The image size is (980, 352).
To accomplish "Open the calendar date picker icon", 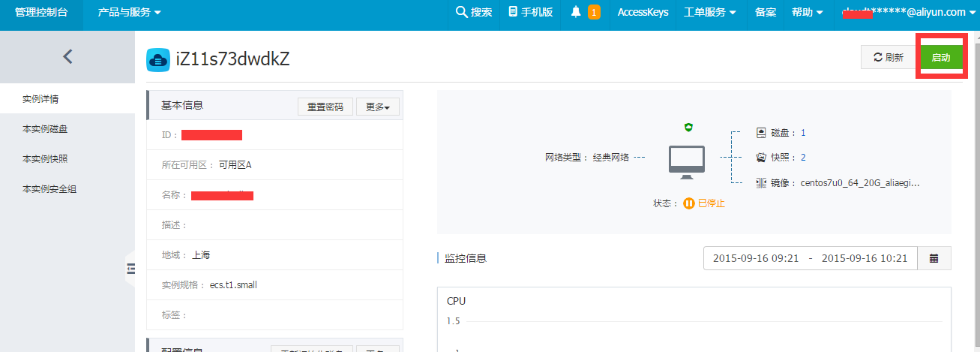I will coord(934,258).
